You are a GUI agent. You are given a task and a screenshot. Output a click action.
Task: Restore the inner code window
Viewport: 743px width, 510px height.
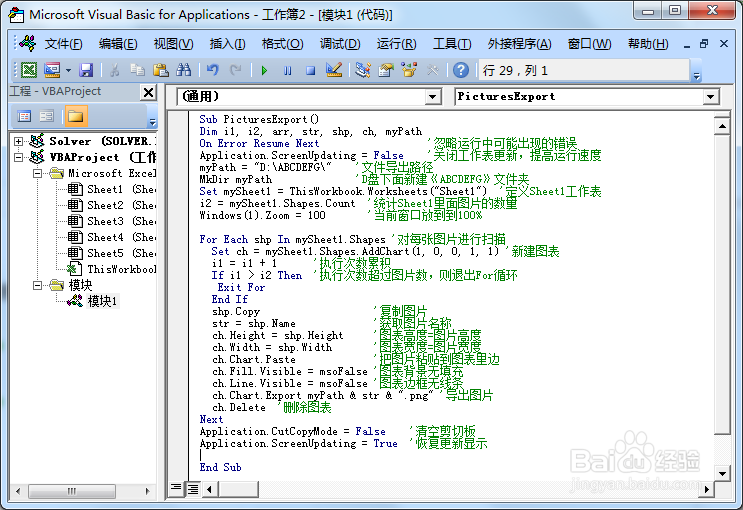pos(704,44)
